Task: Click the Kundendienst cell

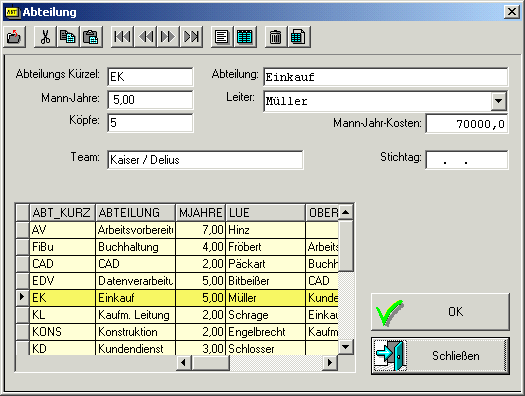Action: [135, 348]
